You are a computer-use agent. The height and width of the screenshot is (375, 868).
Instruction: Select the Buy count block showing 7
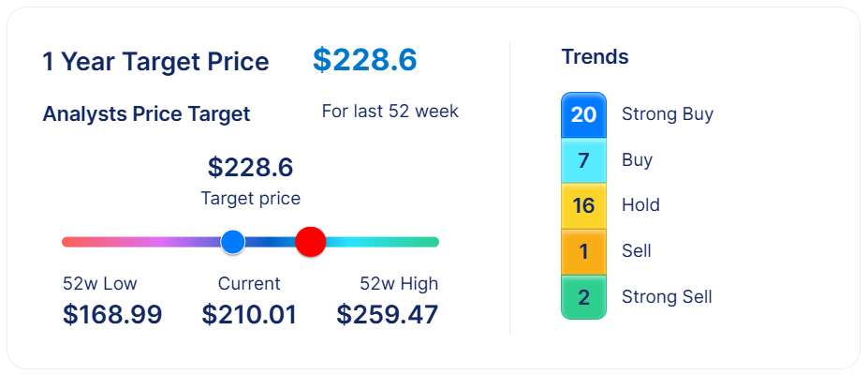[x=583, y=160]
